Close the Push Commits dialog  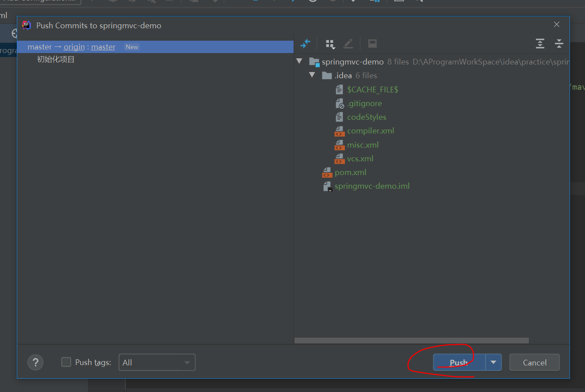557,25
